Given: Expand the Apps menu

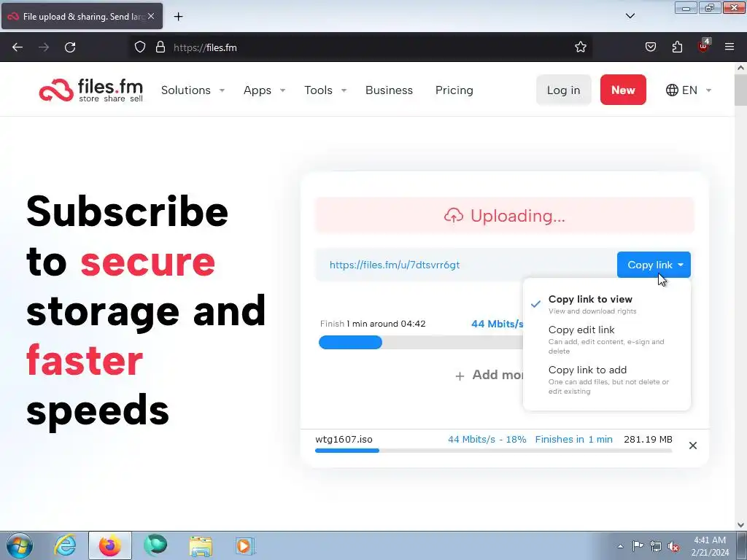Looking at the screenshot, I should click(x=264, y=90).
